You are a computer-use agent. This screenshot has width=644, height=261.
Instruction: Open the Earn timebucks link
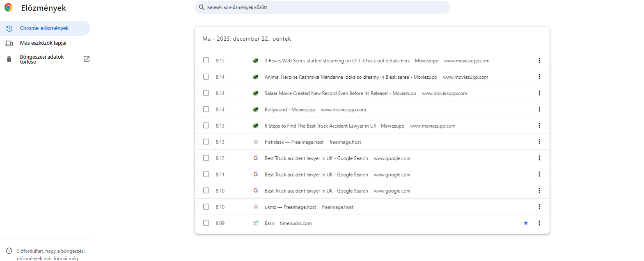tap(269, 223)
